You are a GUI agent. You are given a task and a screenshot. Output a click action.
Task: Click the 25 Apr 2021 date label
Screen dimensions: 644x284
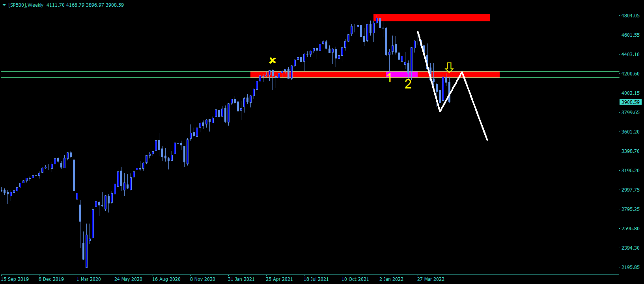click(279, 279)
